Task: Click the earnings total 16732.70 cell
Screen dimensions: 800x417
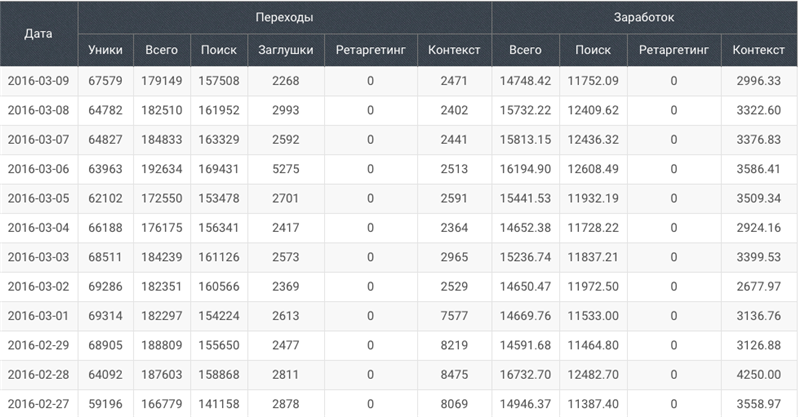Action: (526, 375)
